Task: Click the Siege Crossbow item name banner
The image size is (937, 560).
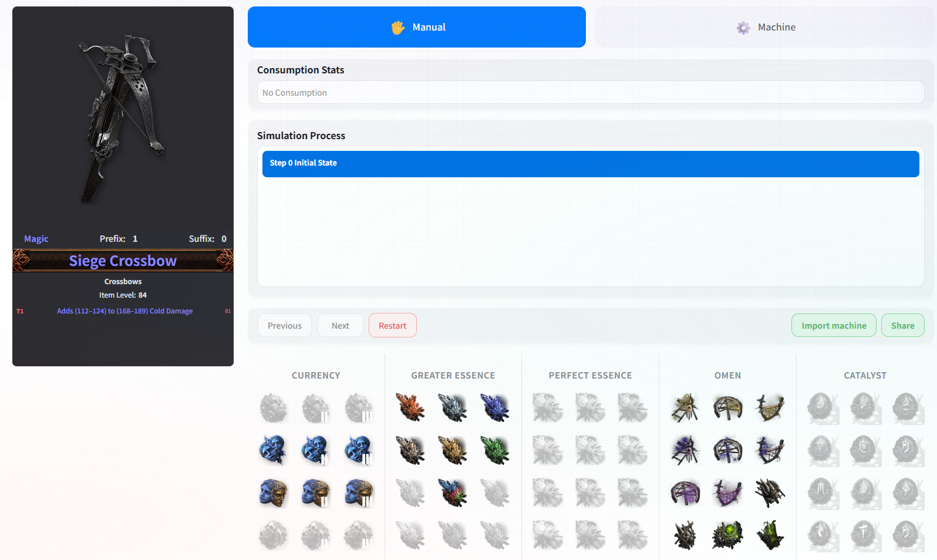Action: pyautogui.click(x=123, y=261)
